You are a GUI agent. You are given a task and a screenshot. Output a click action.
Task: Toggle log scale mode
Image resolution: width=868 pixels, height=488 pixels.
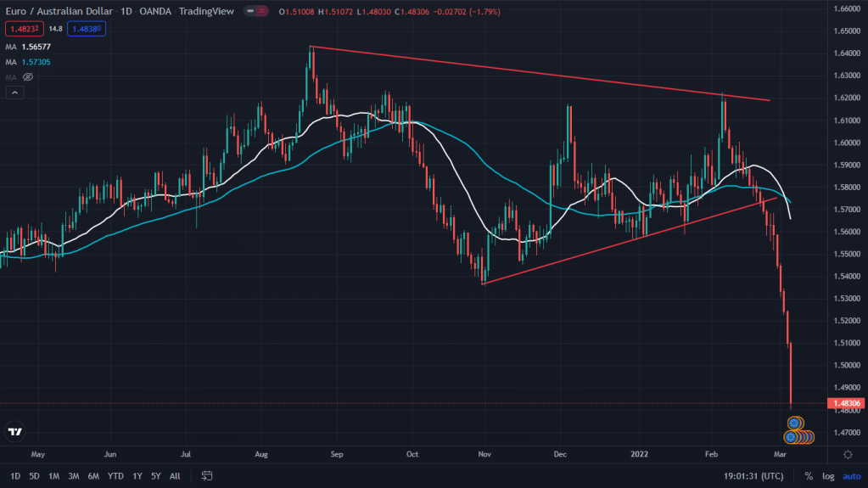click(828, 475)
